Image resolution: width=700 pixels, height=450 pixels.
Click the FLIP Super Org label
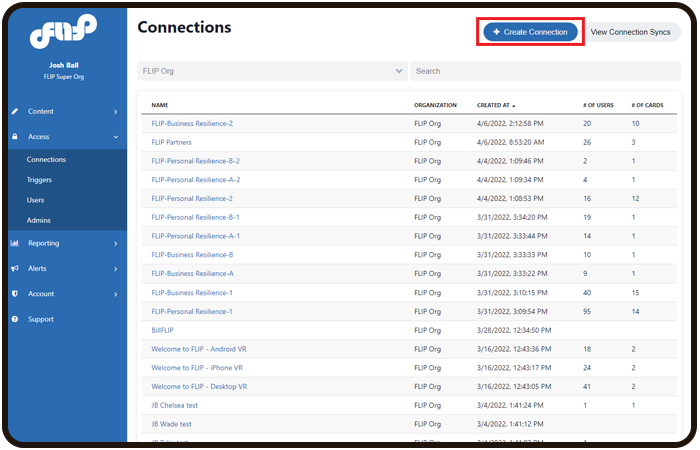coord(64,77)
